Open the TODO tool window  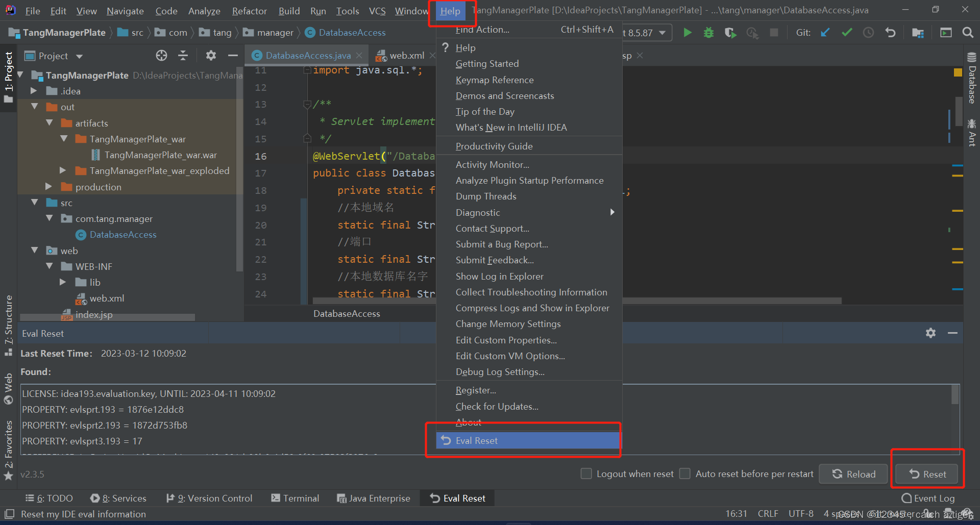(49, 498)
